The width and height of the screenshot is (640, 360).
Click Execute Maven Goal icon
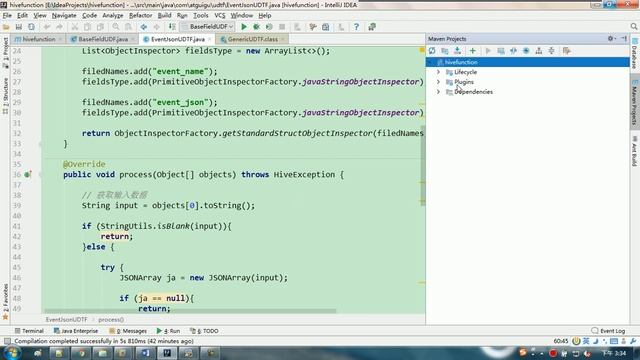(x=501, y=51)
